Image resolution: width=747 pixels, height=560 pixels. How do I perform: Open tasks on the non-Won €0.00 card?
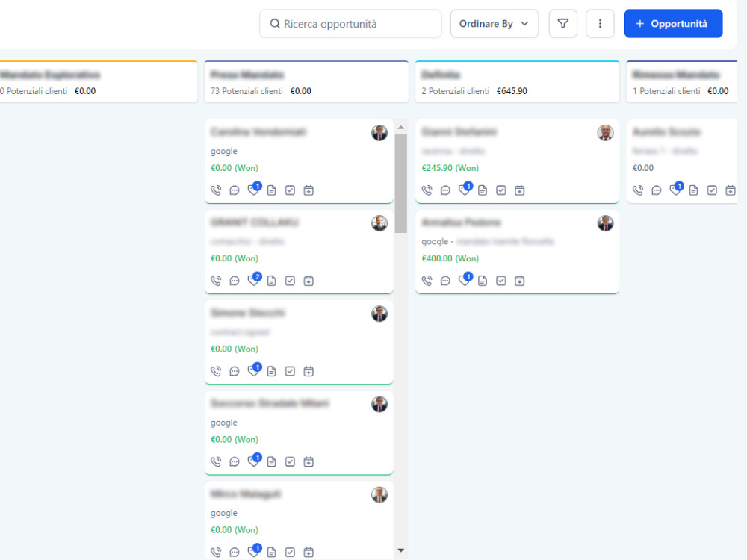click(x=712, y=190)
